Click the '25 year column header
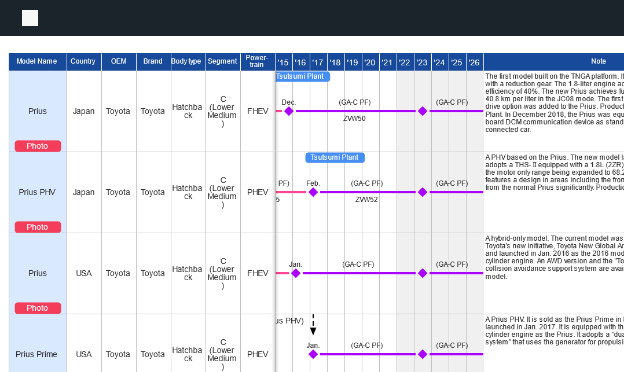The height and width of the screenshot is (372, 624). (458, 62)
